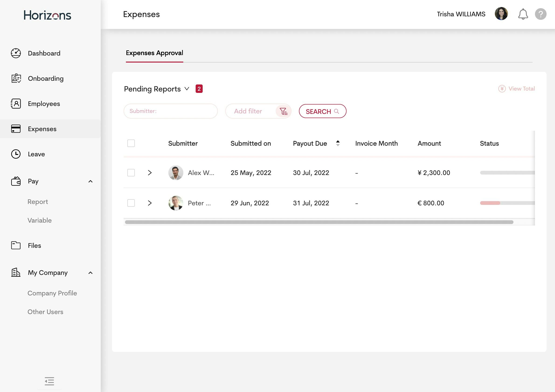
Task: Open the help question mark icon
Action: point(541,14)
